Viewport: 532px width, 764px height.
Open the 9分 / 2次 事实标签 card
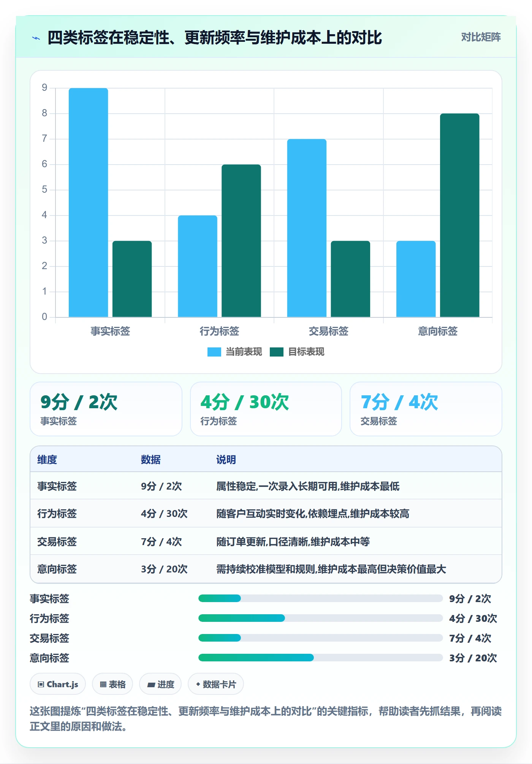point(106,409)
